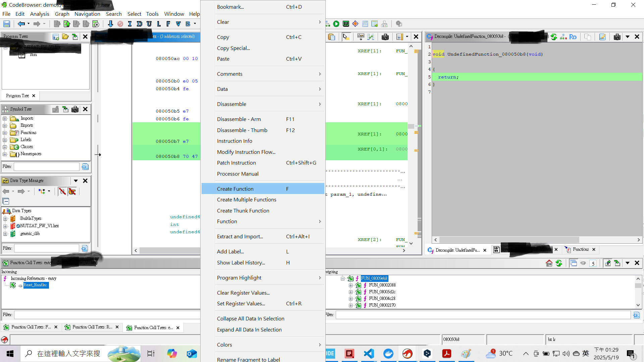Toggle navigate outgoing green arrow button
The image size is (644, 362).
618,263
